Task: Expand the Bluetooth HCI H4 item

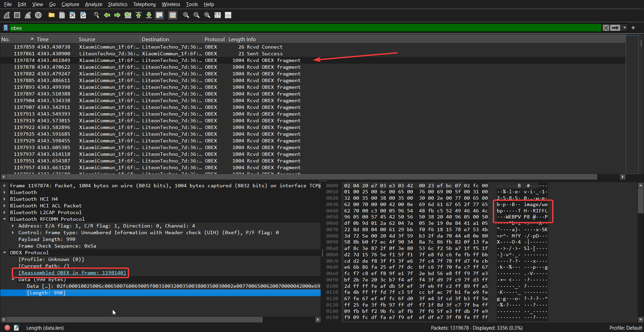Action: pos(4,199)
